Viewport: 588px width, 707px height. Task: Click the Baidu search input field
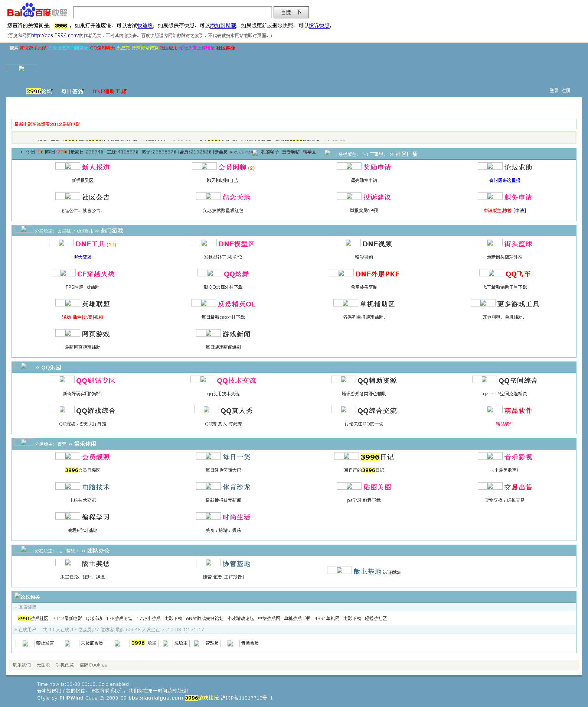[173, 12]
